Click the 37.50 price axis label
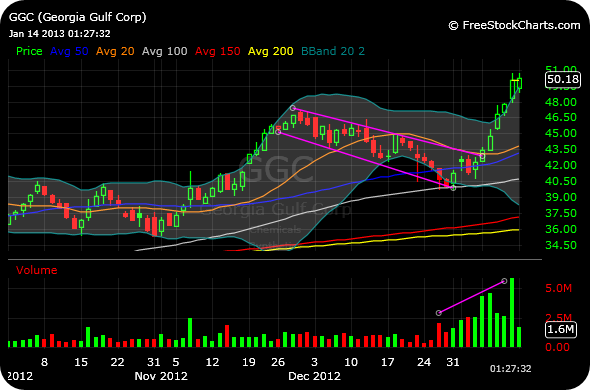The width and height of the screenshot is (590, 390). pos(561,213)
